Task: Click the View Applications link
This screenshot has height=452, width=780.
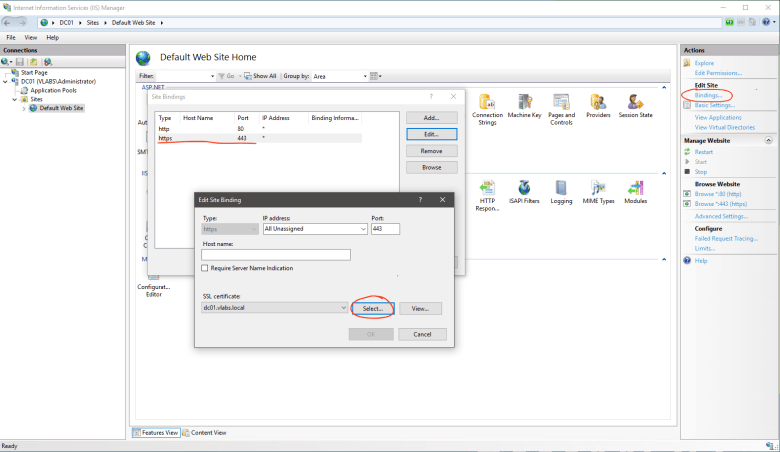Action: coord(718,117)
